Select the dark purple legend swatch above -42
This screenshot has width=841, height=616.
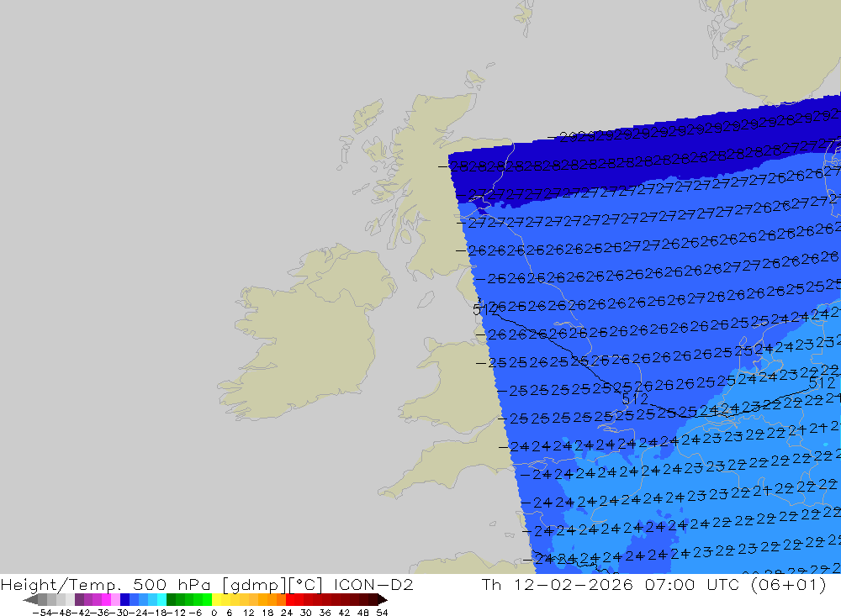[79, 600]
